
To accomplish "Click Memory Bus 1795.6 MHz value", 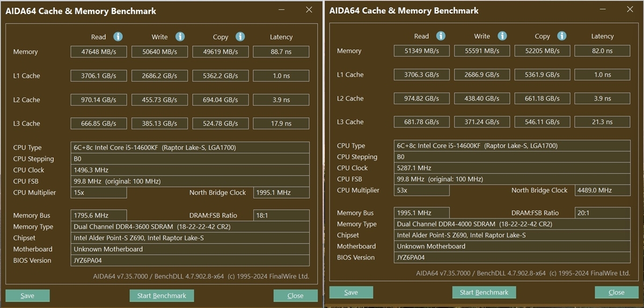I will [99, 215].
